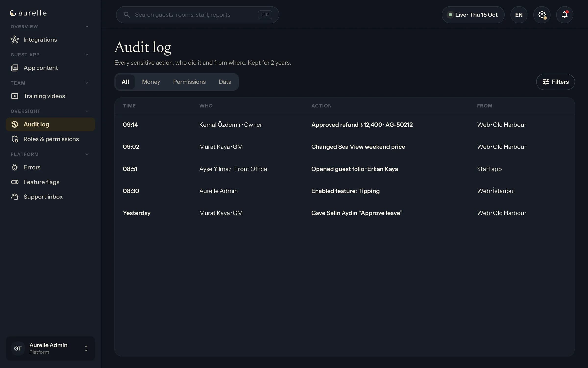
Task: Click the FROM column header
Action: pyautogui.click(x=484, y=106)
